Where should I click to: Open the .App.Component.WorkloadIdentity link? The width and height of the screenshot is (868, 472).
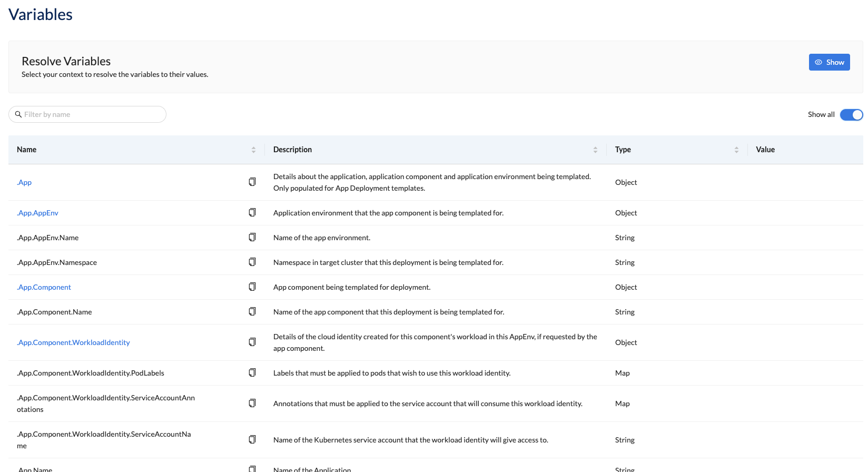(73, 342)
